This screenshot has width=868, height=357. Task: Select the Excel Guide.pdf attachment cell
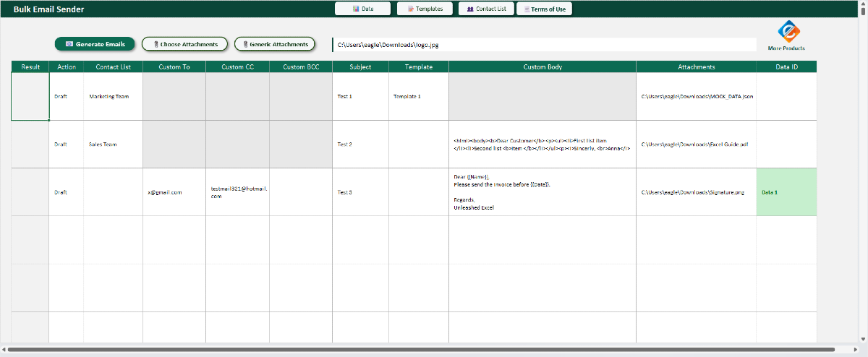(697, 144)
